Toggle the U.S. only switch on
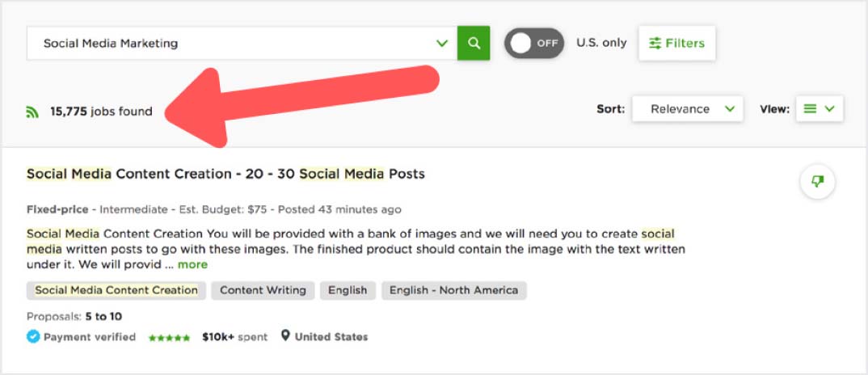This screenshot has height=375, width=868. 533,43
